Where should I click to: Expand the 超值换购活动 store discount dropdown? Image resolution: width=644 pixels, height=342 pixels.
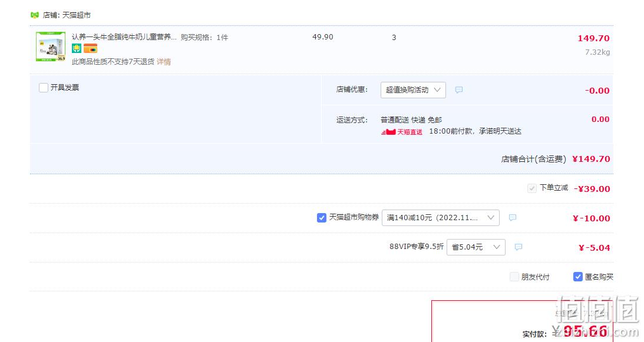413,90
